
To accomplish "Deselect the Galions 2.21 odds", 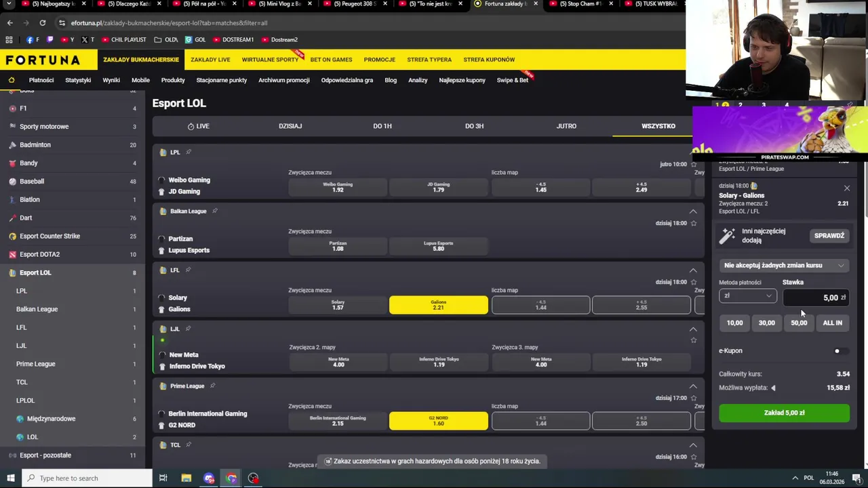I will tap(438, 305).
